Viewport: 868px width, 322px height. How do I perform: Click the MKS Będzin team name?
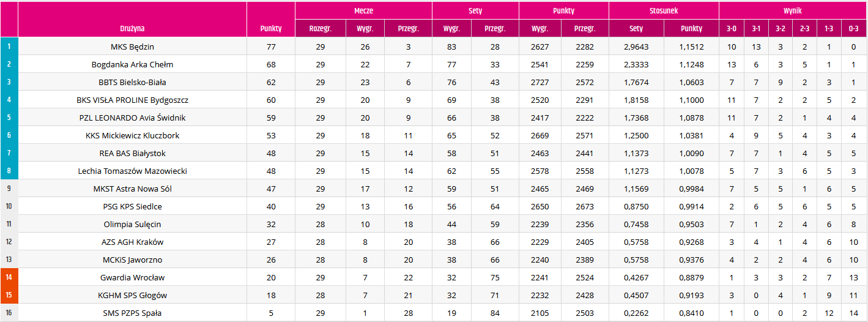(132, 47)
